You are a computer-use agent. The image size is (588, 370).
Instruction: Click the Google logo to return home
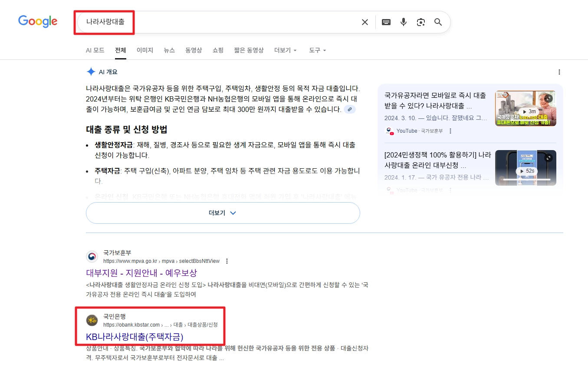pos(38,22)
